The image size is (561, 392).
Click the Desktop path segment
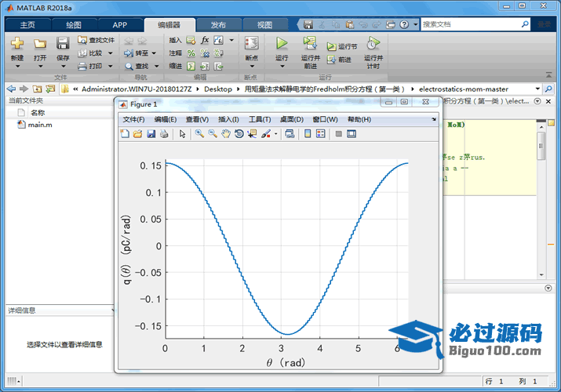pos(218,89)
